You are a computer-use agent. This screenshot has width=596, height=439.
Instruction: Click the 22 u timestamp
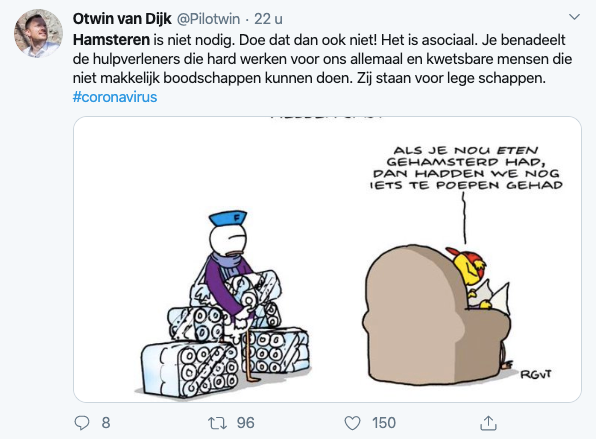click(268, 19)
